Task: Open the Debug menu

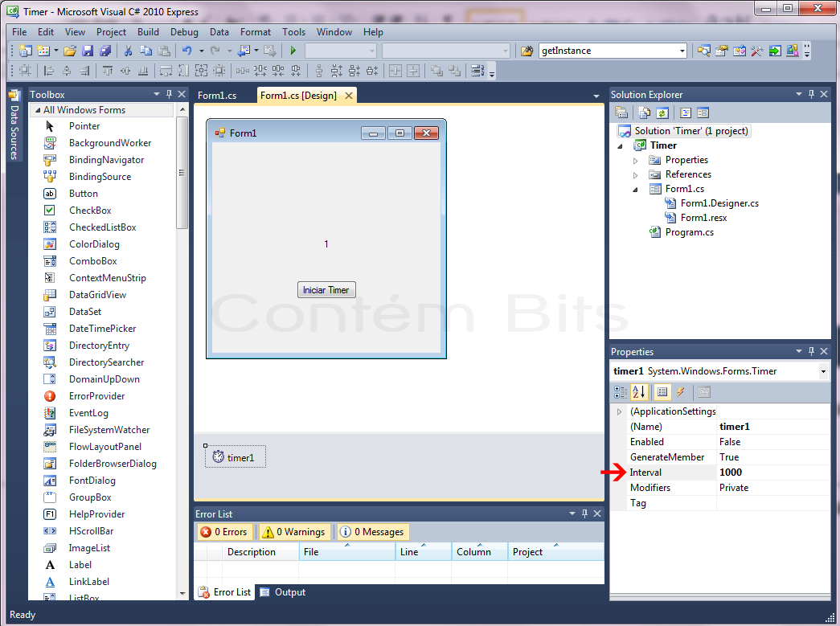Action: tap(184, 32)
